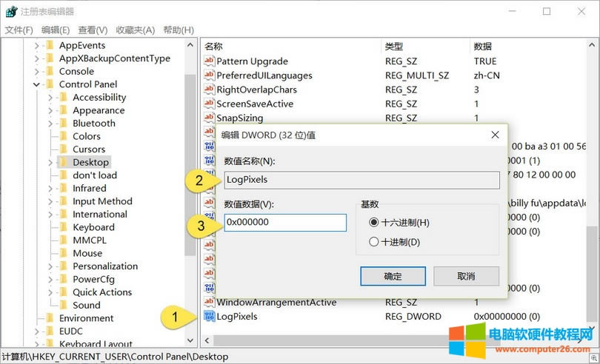Close the Edit DWORD dialog with X
Image resolution: width=600 pixels, height=364 pixels.
pyautogui.click(x=495, y=135)
